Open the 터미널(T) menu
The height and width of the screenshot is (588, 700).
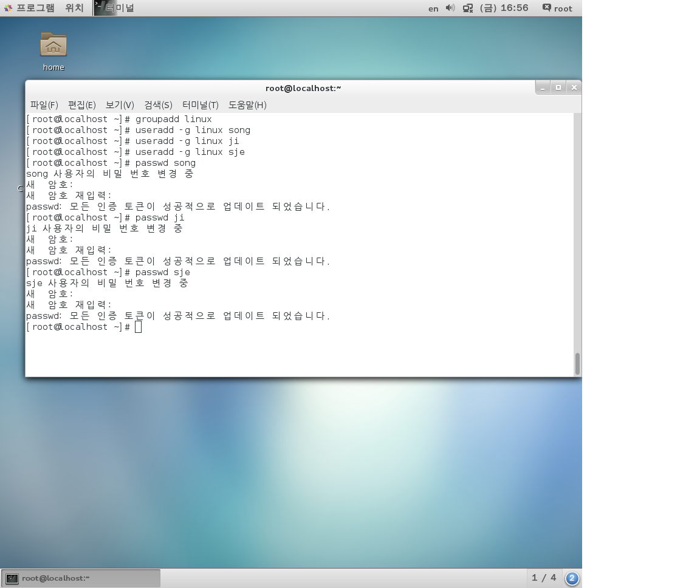pyautogui.click(x=200, y=104)
